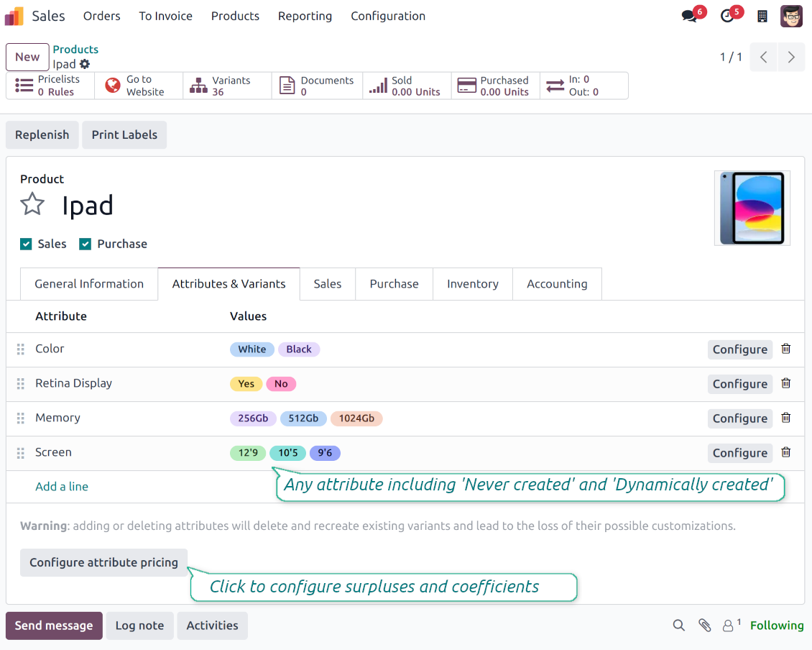This screenshot has width=812, height=650.
Task: Open the activities clock icon
Action: coord(727,16)
